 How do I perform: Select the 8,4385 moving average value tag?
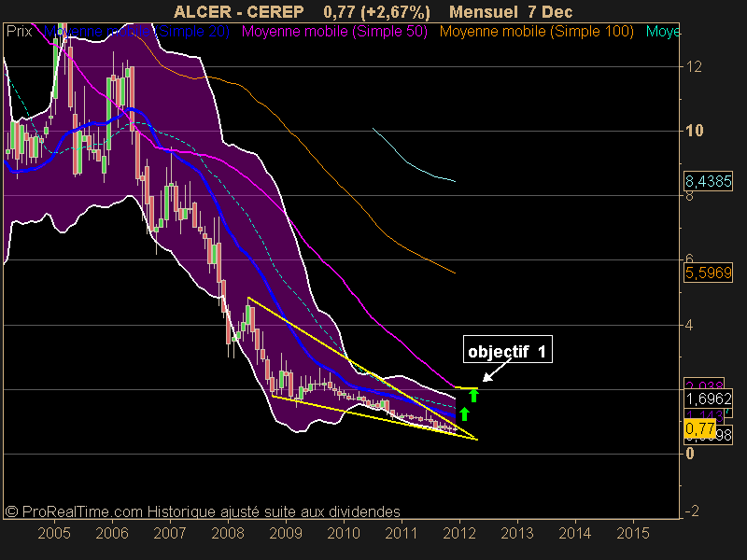708,181
